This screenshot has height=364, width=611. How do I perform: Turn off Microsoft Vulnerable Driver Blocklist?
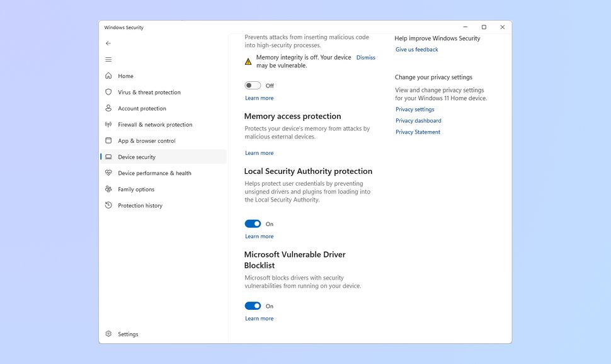[x=253, y=305]
